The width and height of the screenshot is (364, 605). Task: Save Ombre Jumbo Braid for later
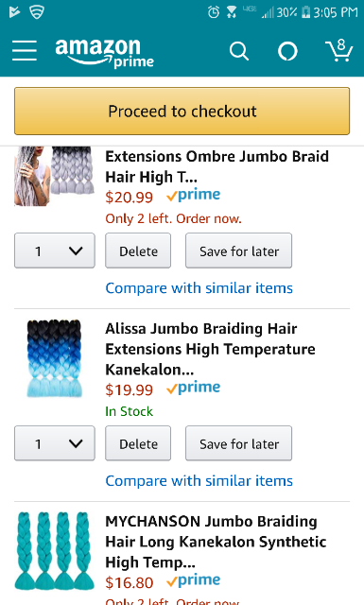[238, 251]
